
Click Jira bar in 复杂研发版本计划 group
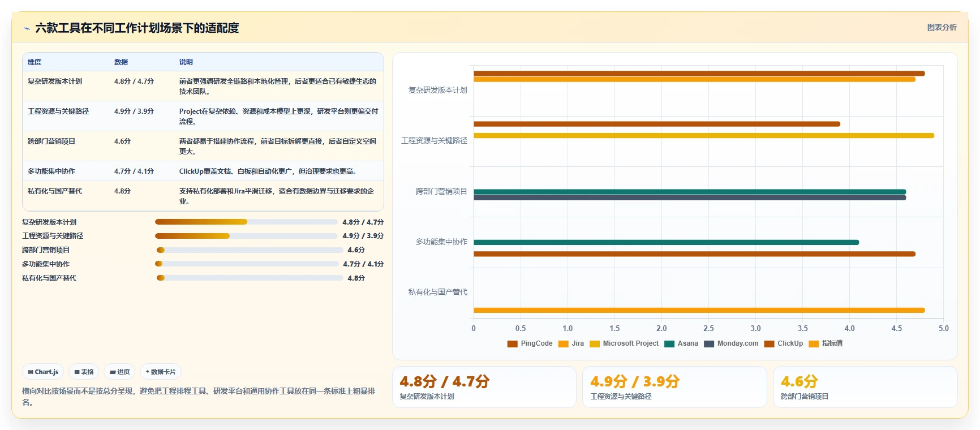point(694,79)
